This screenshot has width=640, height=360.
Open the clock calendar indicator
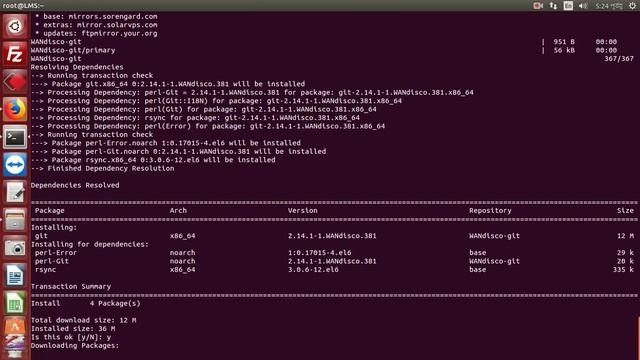tap(609, 6)
